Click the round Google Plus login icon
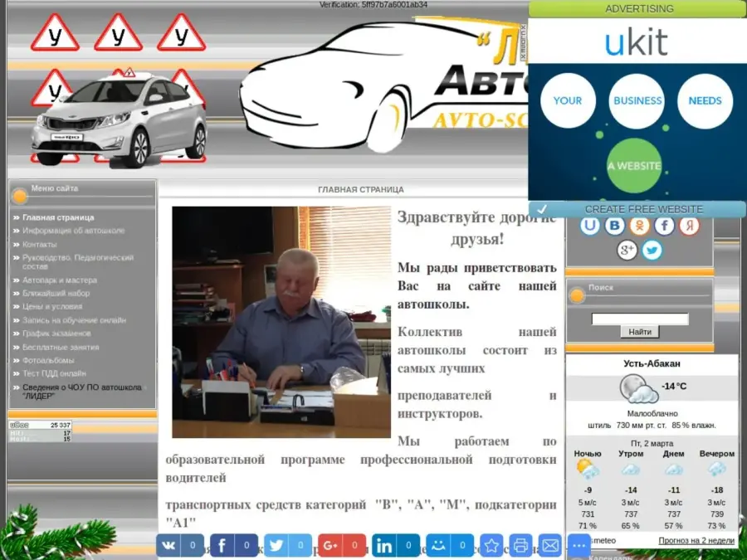The image size is (747, 560). coord(627,250)
